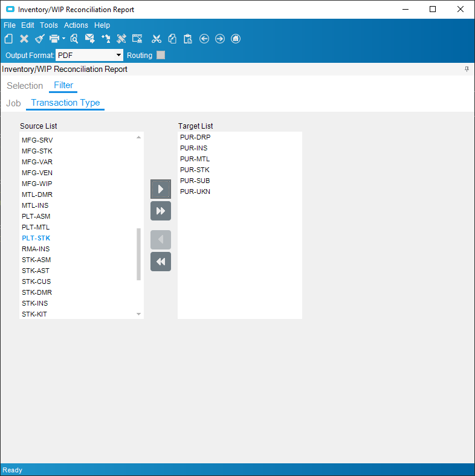Click the Paste clipboard icon

coord(188,39)
